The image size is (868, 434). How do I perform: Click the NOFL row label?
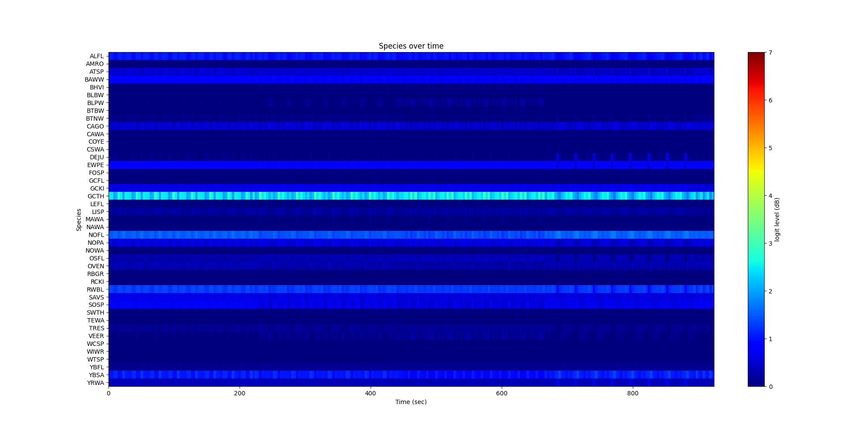(x=96, y=235)
